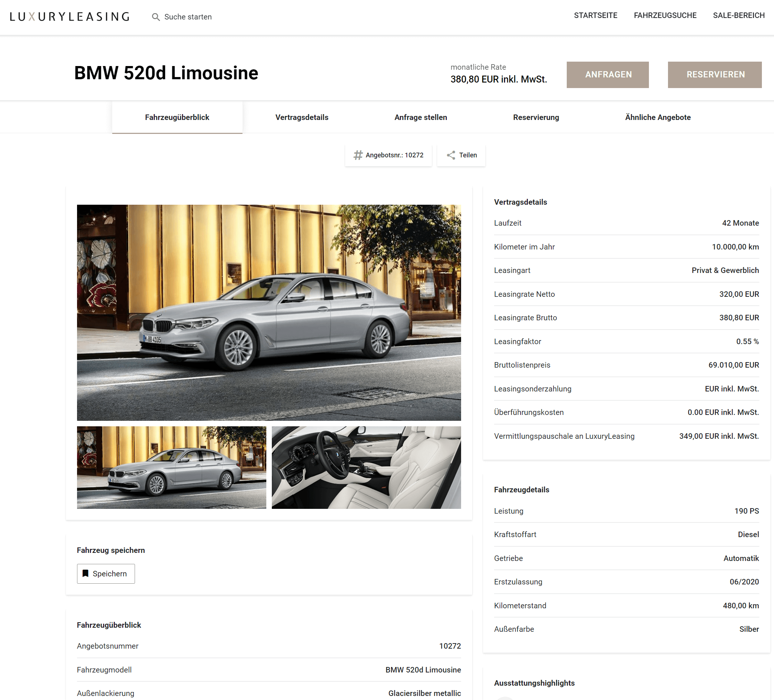Focus the 'Suche starten' search field

coord(188,17)
